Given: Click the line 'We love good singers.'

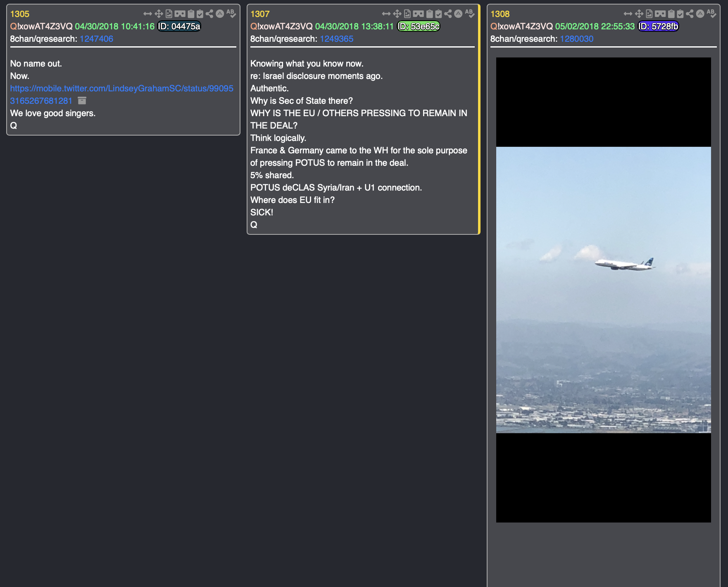Looking at the screenshot, I should coord(53,113).
